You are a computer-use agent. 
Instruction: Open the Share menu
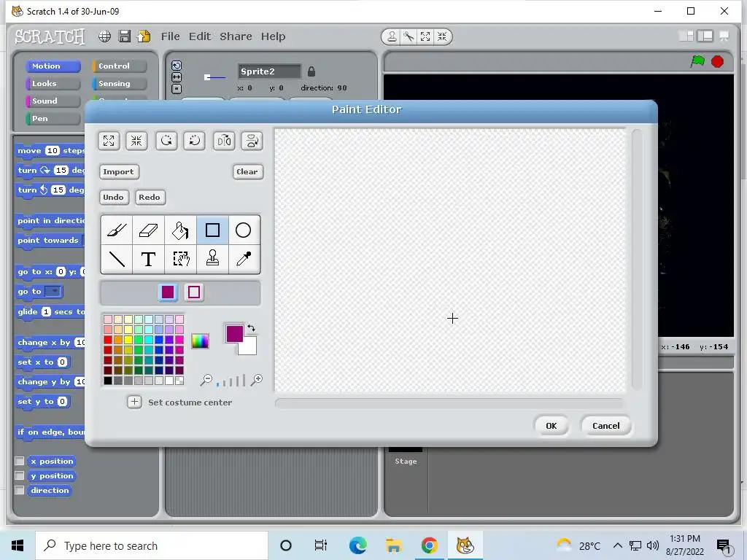[x=236, y=36]
